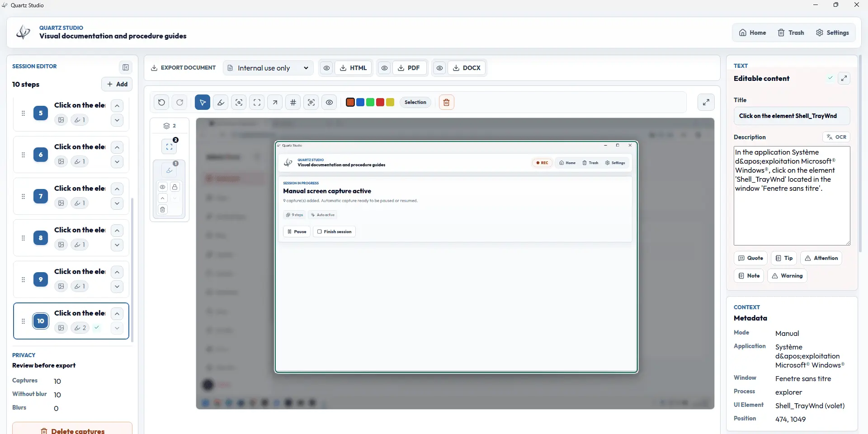This screenshot has width=868, height=434.
Task: Pick the yellow color swatch
Action: (390, 102)
